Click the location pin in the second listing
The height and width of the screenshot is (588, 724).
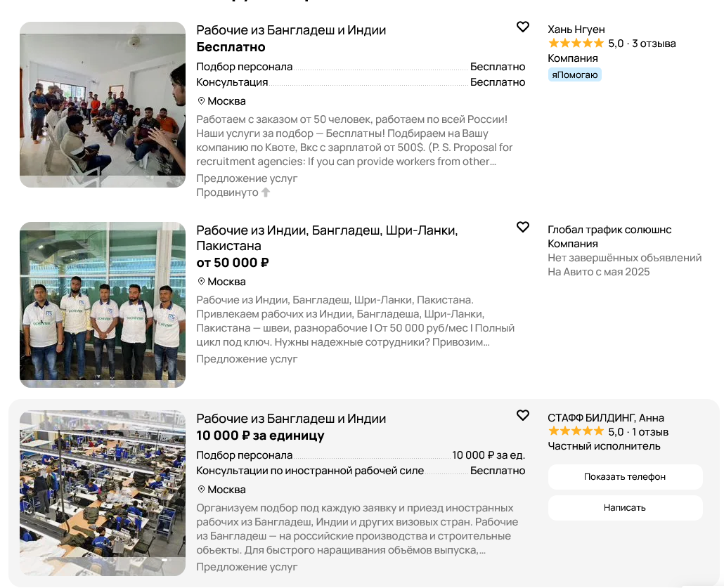click(201, 282)
